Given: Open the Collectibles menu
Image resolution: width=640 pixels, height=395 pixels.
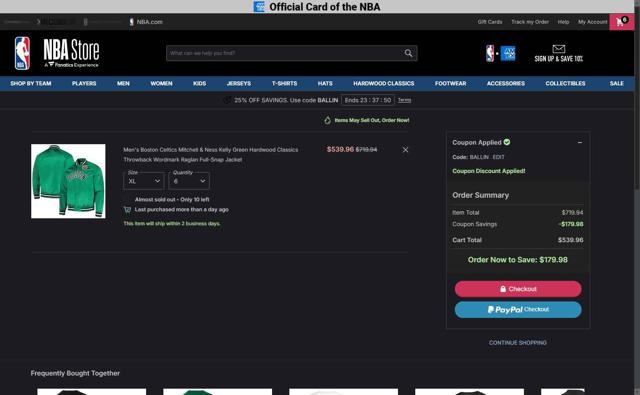Looking at the screenshot, I should pyautogui.click(x=565, y=84).
